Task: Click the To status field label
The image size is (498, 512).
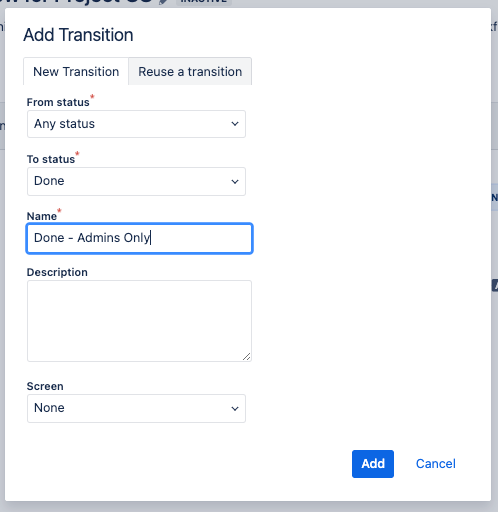Action: 51,159
